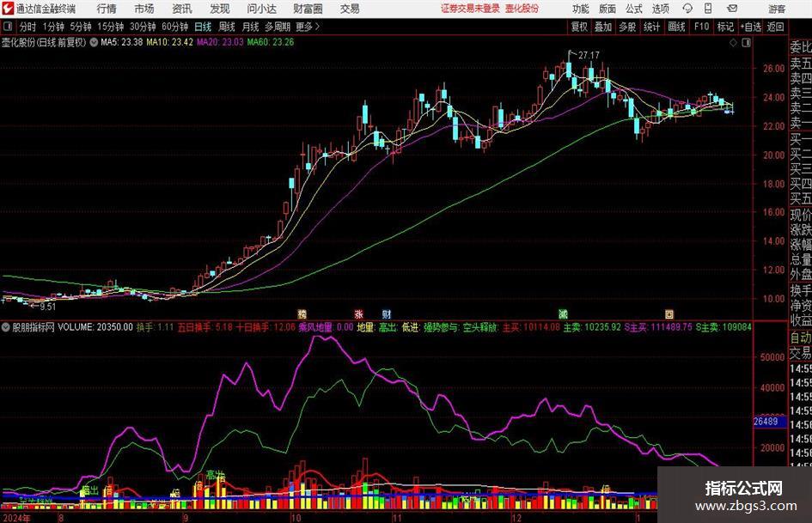This screenshot has height=523, width=812.
Task: Open the 财富圈 menu
Action: coord(308,9)
